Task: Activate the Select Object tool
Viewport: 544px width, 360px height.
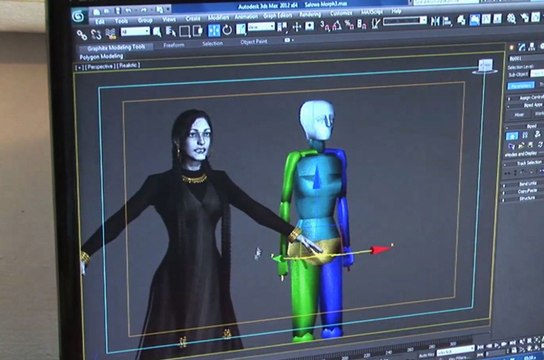Action: [157, 32]
